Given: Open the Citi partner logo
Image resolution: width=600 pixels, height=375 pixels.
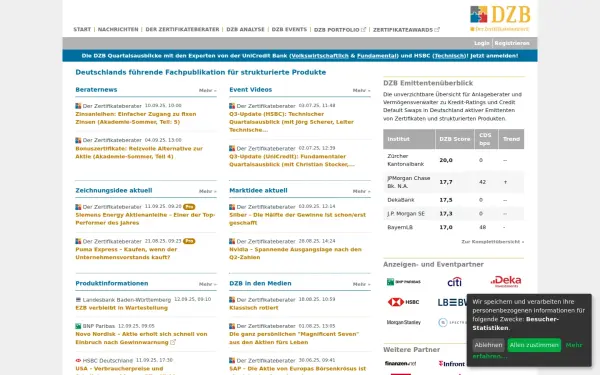Looking at the screenshot, I should 454,282.
